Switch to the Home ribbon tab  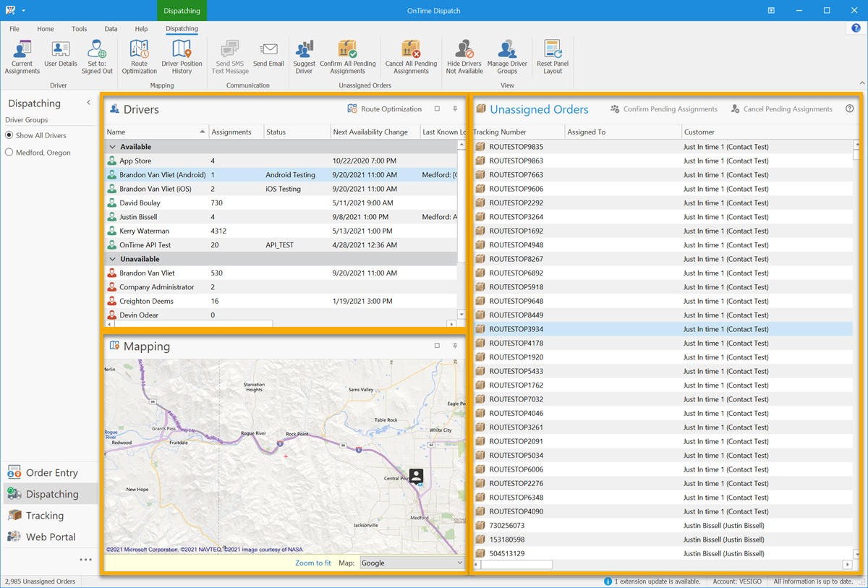(x=46, y=29)
